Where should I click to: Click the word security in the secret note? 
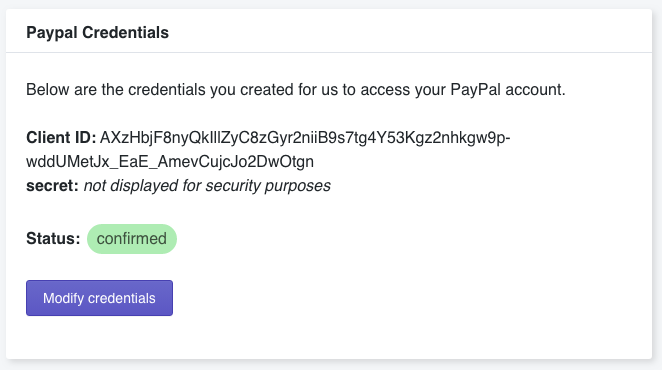233,185
